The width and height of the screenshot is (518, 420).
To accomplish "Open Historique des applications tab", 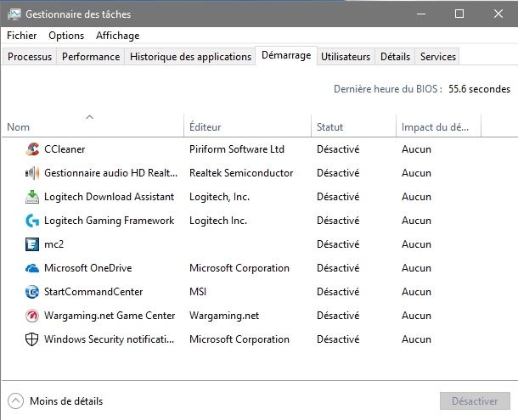I will (190, 57).
